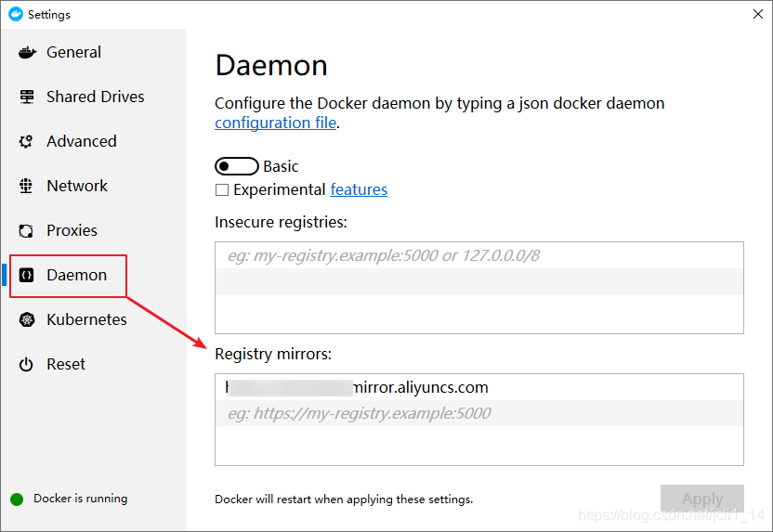Click the Daemon braces icon
This screenshot has width=773, height=532.
[x=26, y=275]
